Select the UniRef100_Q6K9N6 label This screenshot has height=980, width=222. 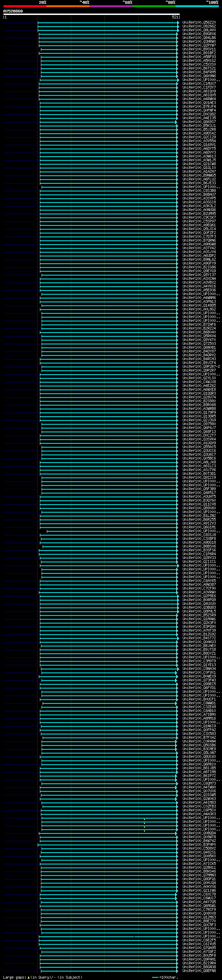[x=199, y=76]
